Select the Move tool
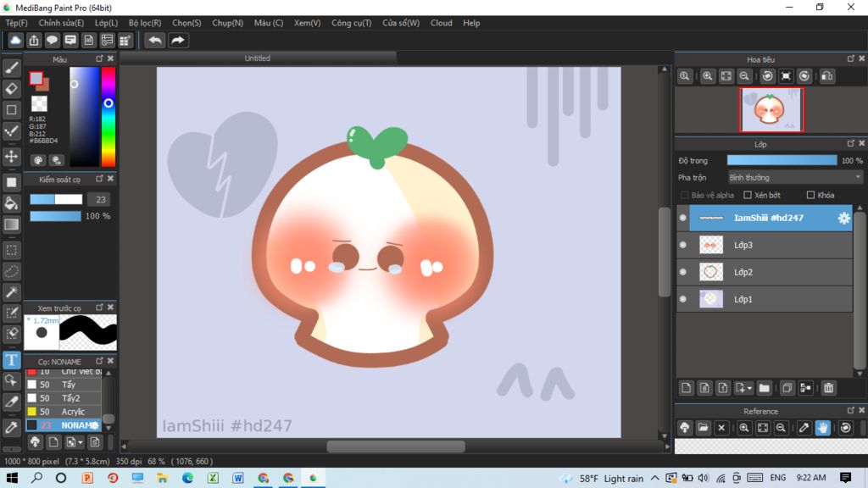 tap(12, 157)
